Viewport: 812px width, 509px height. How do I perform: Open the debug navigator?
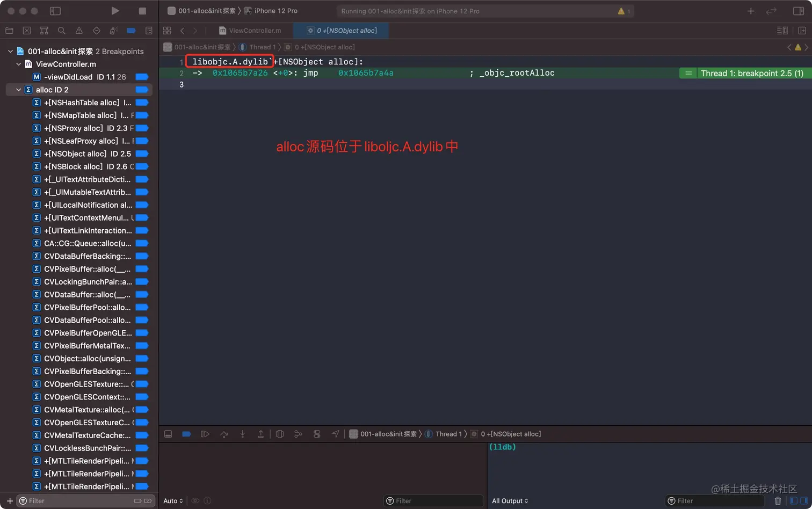coord(114,31)
